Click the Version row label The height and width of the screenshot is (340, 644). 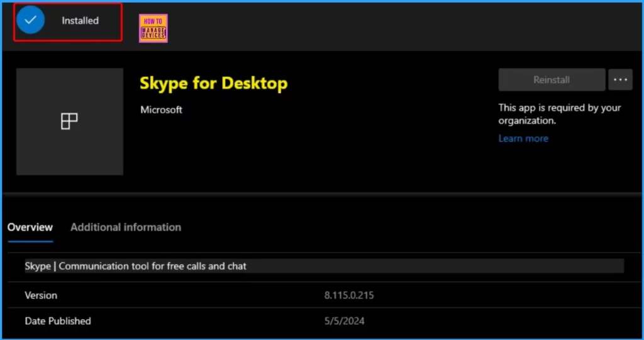pyautogui.click(x=41, y=295)
